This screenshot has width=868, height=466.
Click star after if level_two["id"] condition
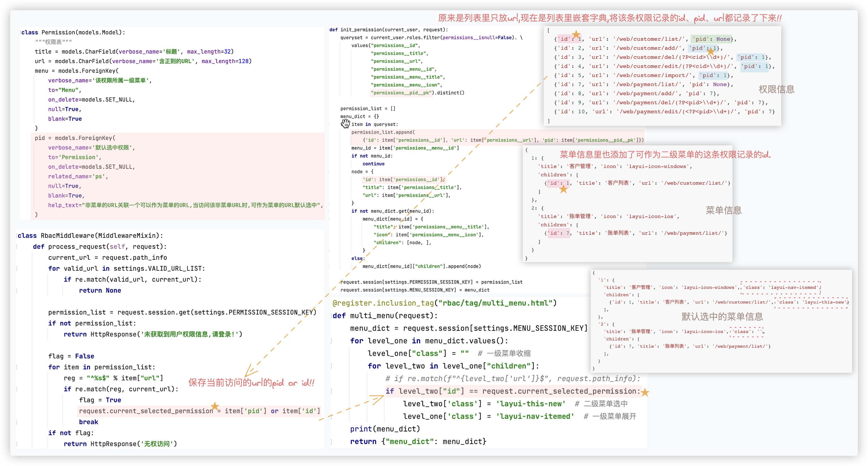[645, 392]
